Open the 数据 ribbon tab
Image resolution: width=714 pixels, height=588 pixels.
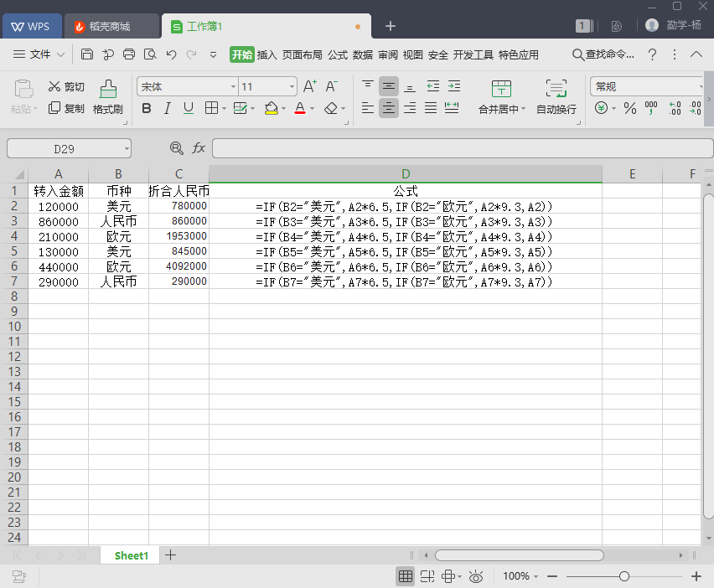363,54
